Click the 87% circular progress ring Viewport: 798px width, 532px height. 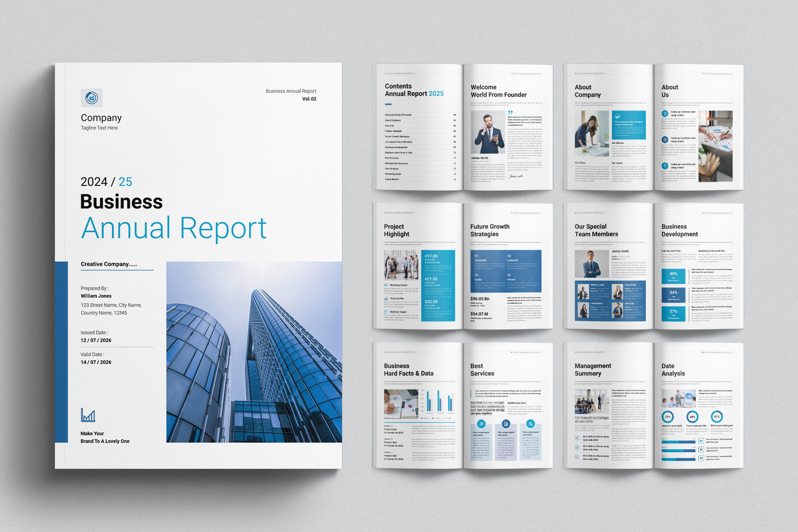click(716, 417)
